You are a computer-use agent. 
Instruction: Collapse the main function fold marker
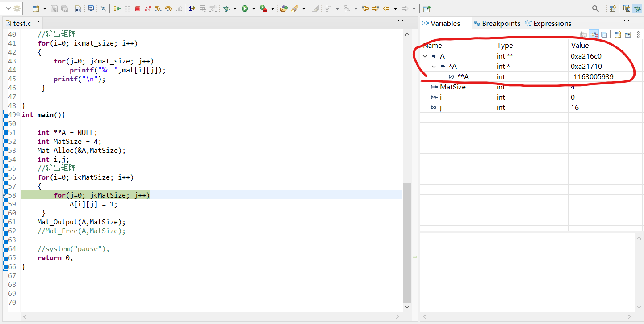pos(18,114)
